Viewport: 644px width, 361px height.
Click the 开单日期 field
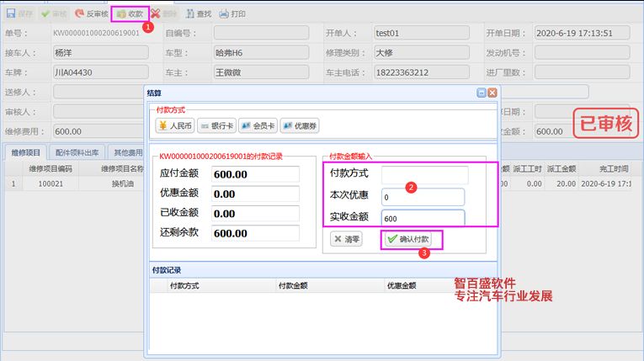[x=582, y=33]
